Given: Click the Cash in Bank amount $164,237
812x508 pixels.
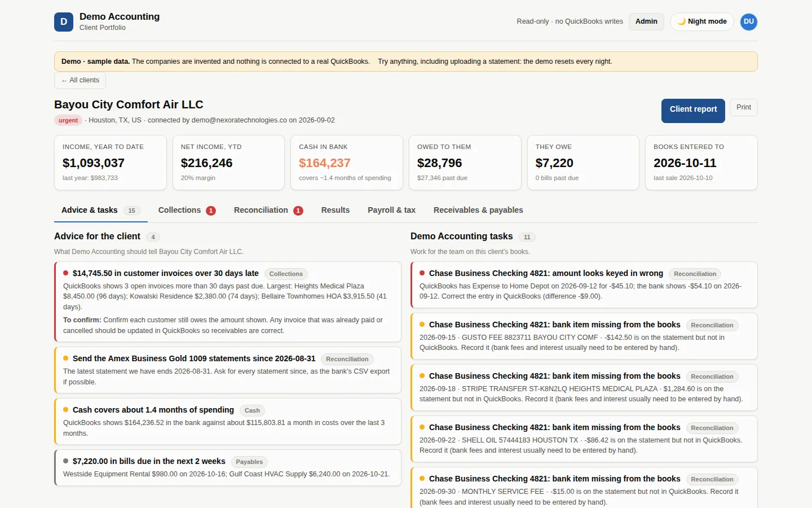Looking at the screenshot, I should (x=325, y=163).
